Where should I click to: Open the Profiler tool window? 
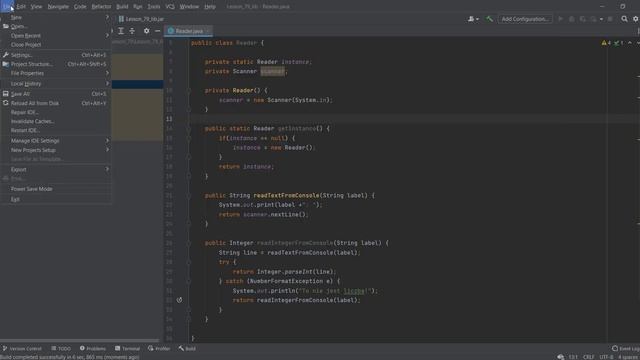pyautogui.click(x=159, y=349)
